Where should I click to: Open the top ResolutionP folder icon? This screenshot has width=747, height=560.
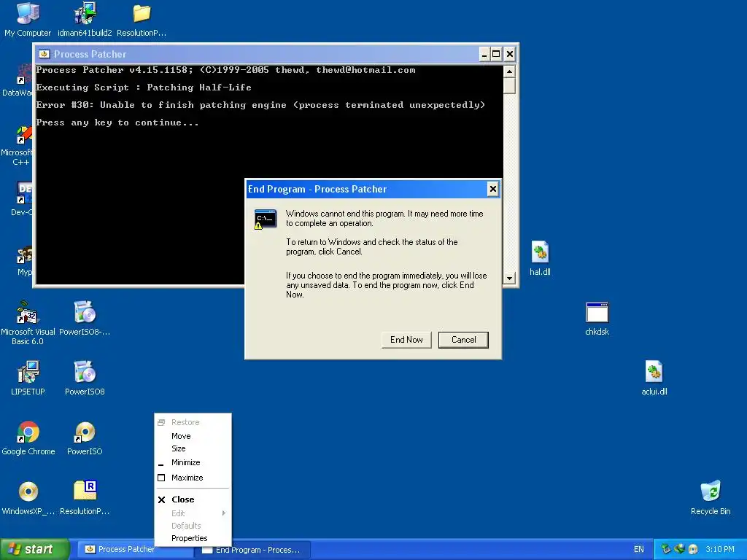142,19
